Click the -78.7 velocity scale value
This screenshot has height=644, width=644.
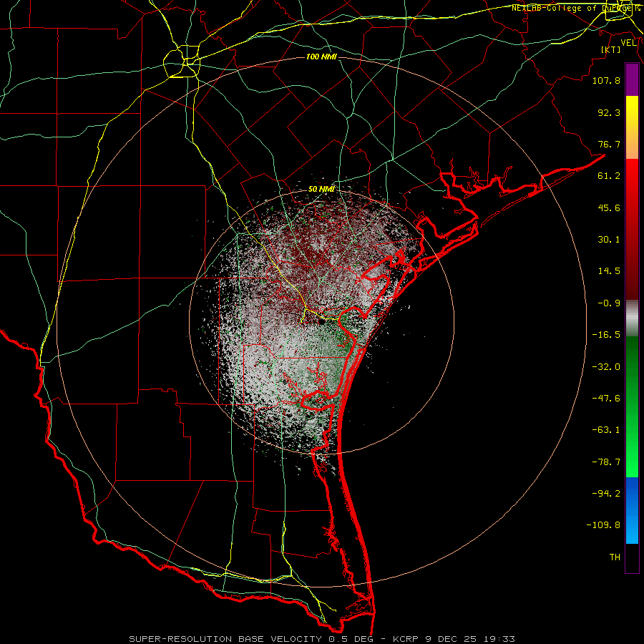pos(606,462)
